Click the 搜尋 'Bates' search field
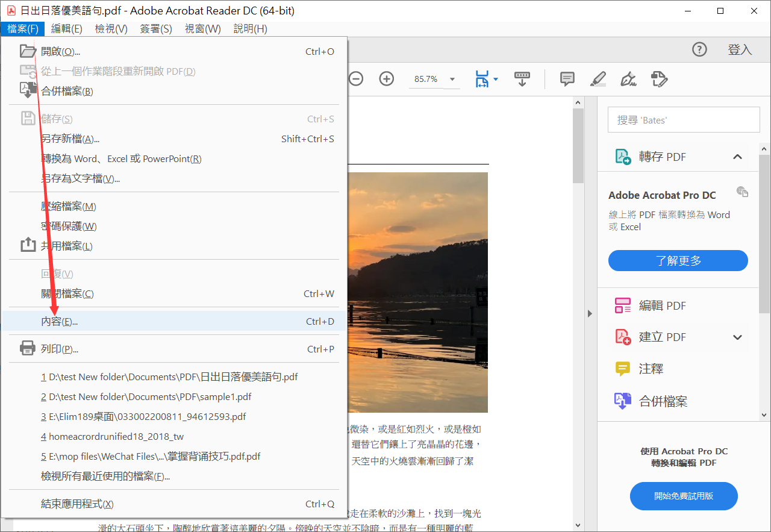 click(684, 120)
